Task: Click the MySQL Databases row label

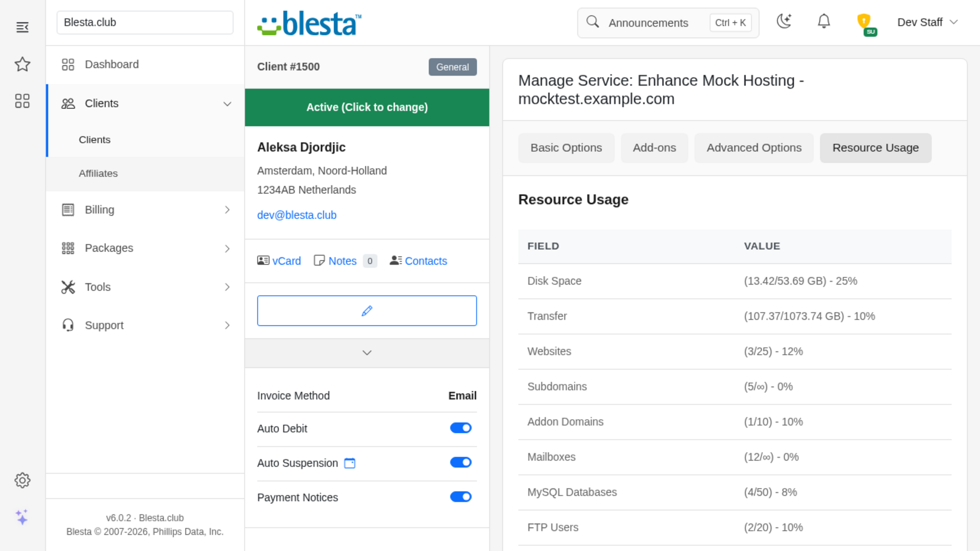Action: coord(572,492)
